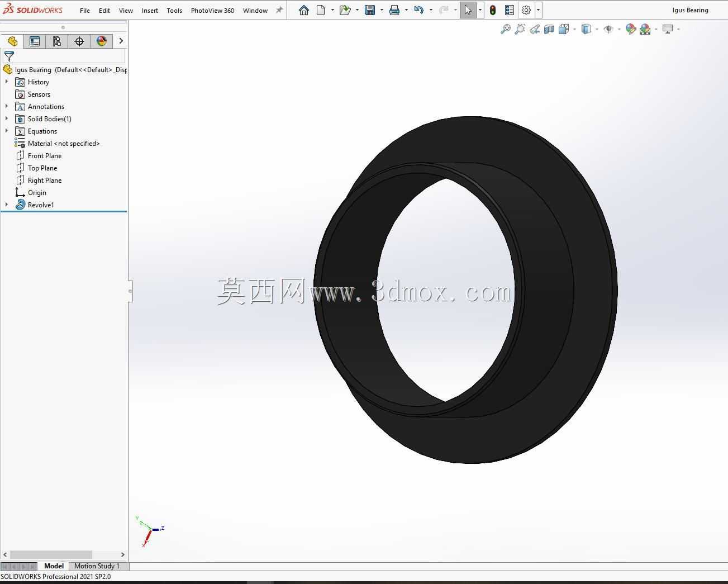This screenshot has width=728, height=584.
Task: Open View Orientation icon
Action: coord(563,29)
